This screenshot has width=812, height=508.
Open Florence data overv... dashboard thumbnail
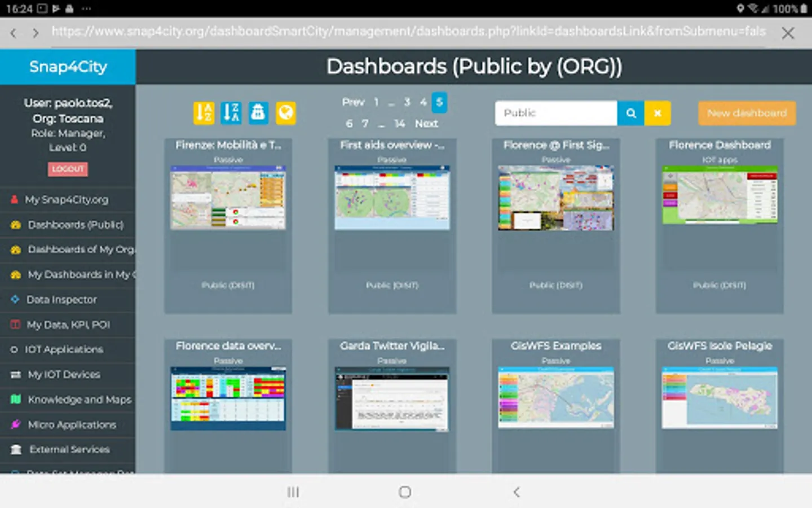point(228,398)
